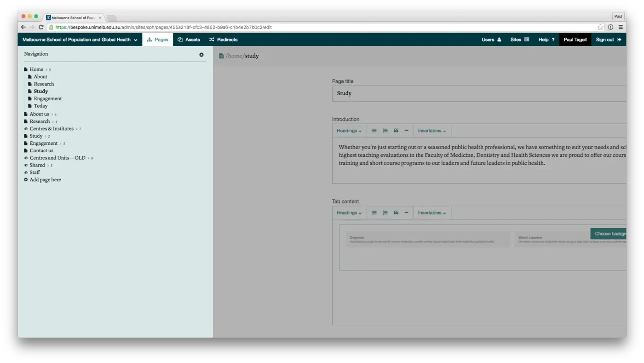Open the Insertables dropdown in the Introduction editor
This screenshot has width=644, height=363.
[432, 131]
